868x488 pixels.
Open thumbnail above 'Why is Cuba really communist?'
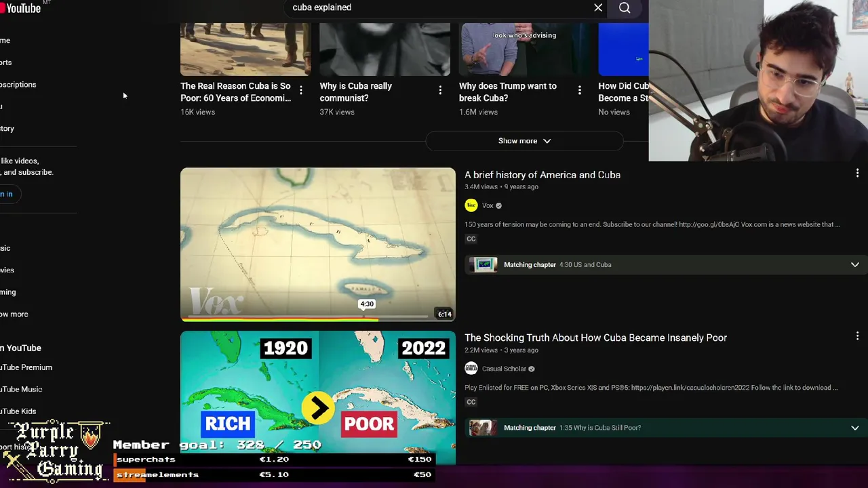click(x=384, y=49)
